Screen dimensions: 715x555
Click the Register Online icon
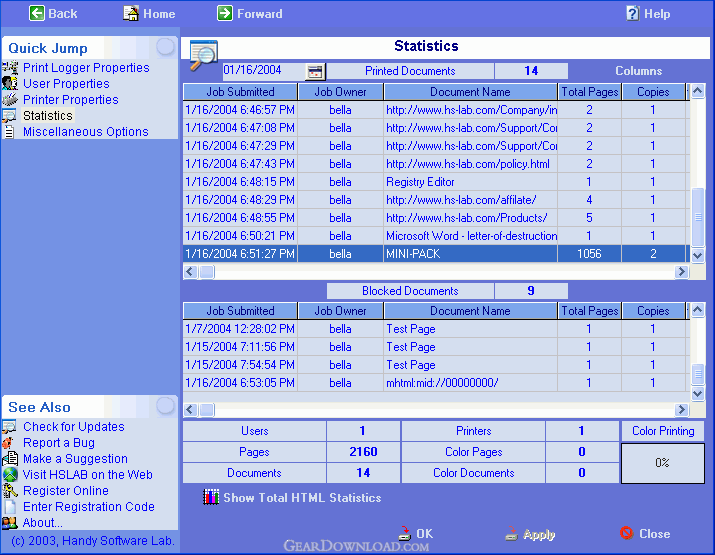pos(10,491)
